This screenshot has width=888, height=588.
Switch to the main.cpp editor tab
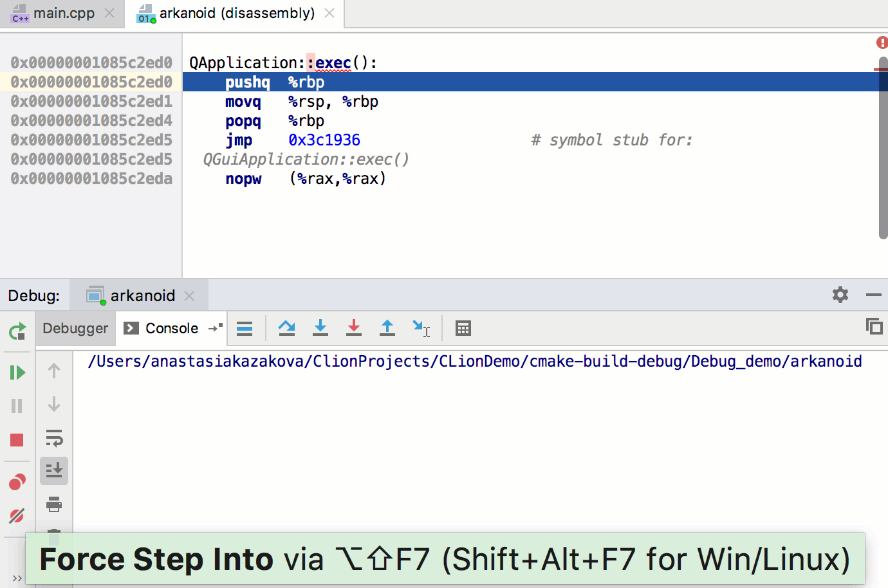click(x=63, y=13)
